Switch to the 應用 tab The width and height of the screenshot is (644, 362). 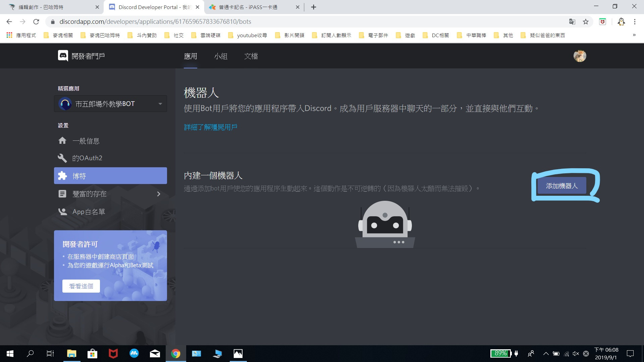191,56
